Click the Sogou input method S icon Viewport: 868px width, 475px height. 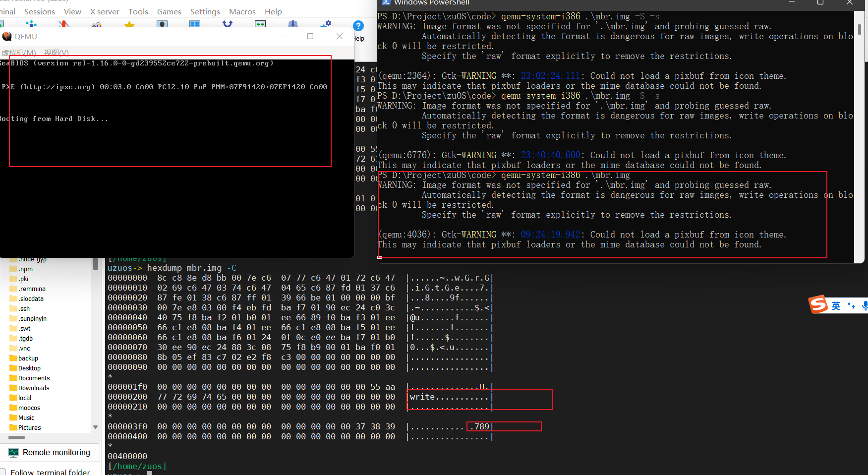pyautogui.click(x=818, y=304)
